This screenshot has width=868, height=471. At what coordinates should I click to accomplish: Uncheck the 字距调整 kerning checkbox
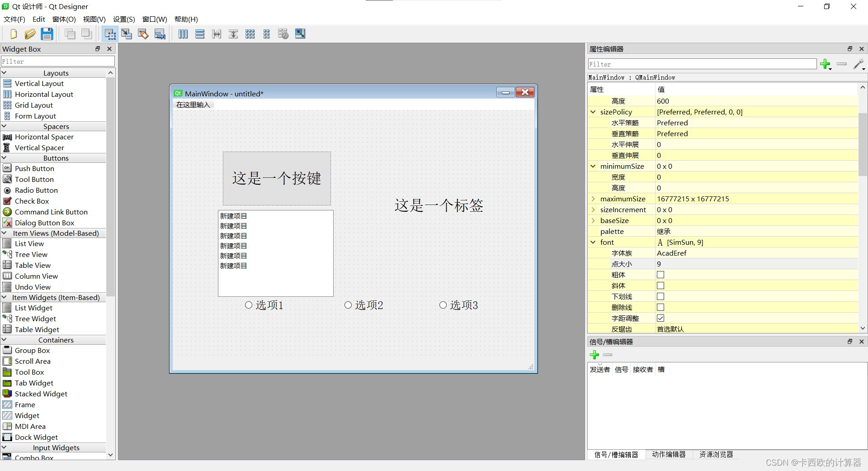(x=660, y=318)
